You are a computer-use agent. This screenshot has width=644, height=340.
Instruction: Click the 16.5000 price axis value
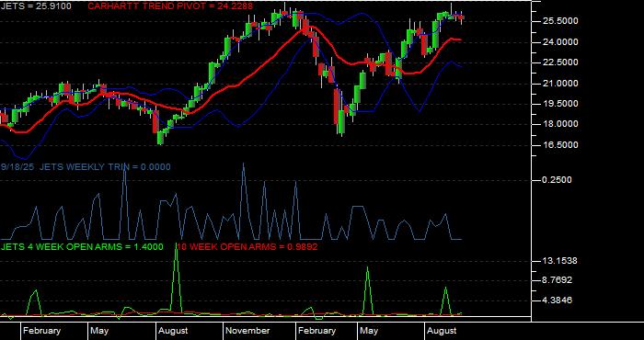point(560,144)
